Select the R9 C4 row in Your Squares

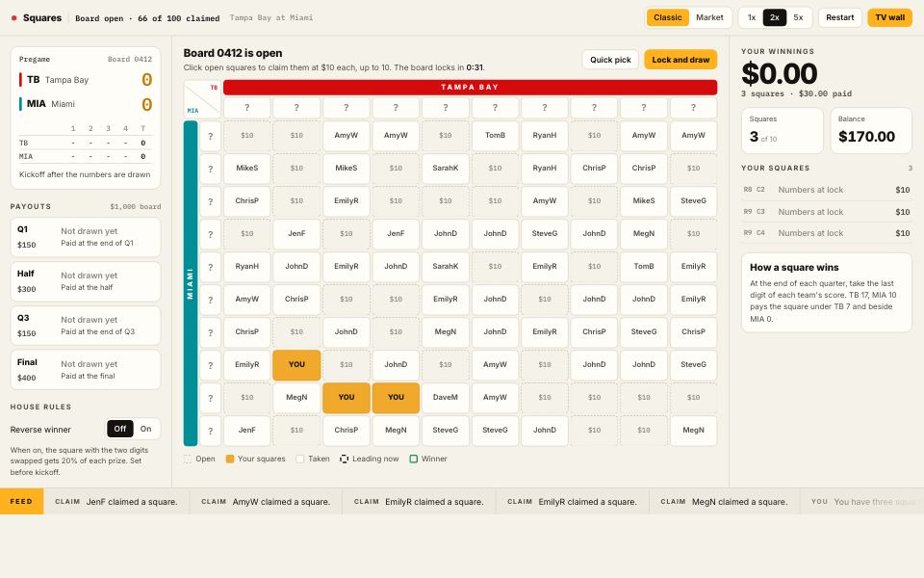pos(826,233)
